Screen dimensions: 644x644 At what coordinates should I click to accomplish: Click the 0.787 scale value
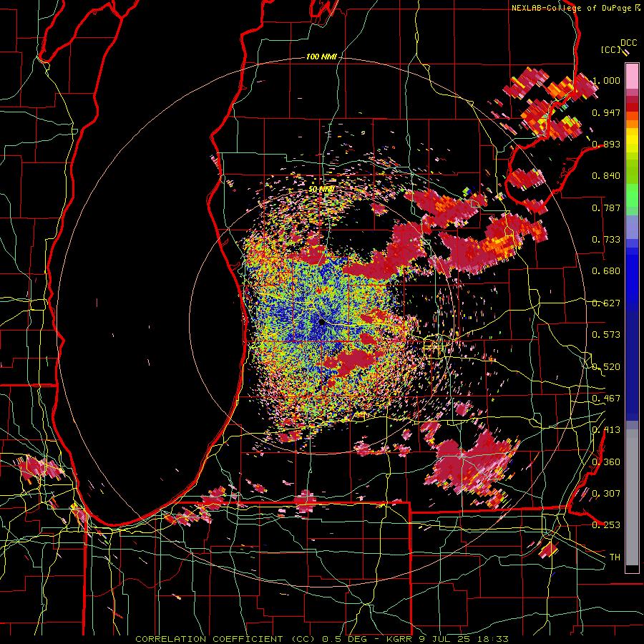606,208
